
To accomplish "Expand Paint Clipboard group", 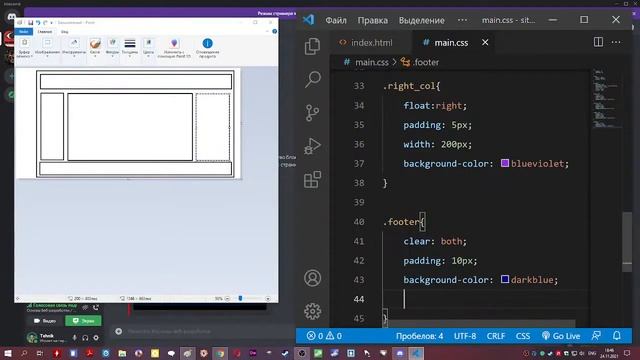I will click(x=24, y=48).
